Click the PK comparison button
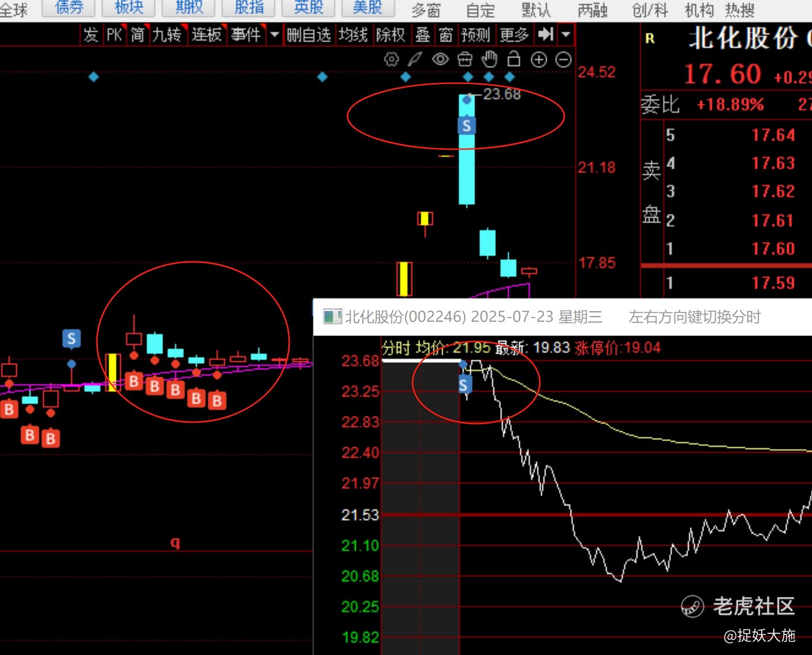This screenshot has width=812, height=655. pyautogui.click(x=115, y=35)
